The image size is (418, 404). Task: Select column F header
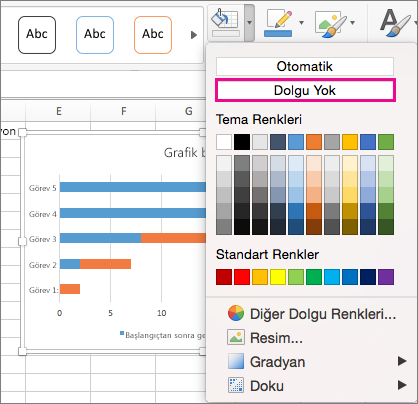[x=123, y=111]
